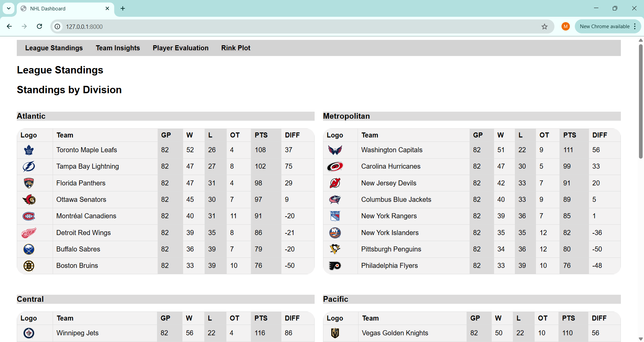This screenshot has height=342, width=644.
Task: Open the League Standings nav item
Action: 54,48
